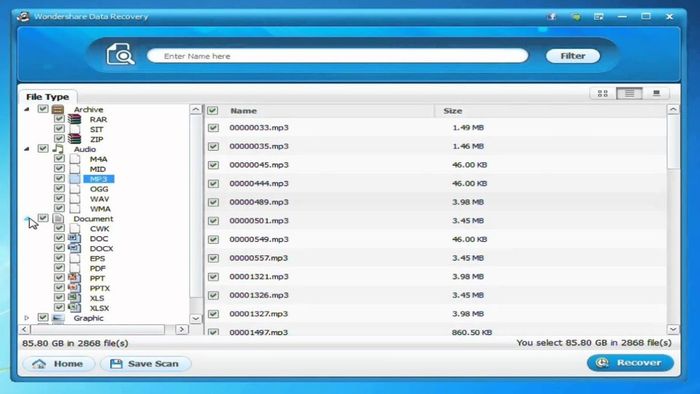Switch to thumbnail grid view
Screen dimensions: 700x394
[603, 93]
